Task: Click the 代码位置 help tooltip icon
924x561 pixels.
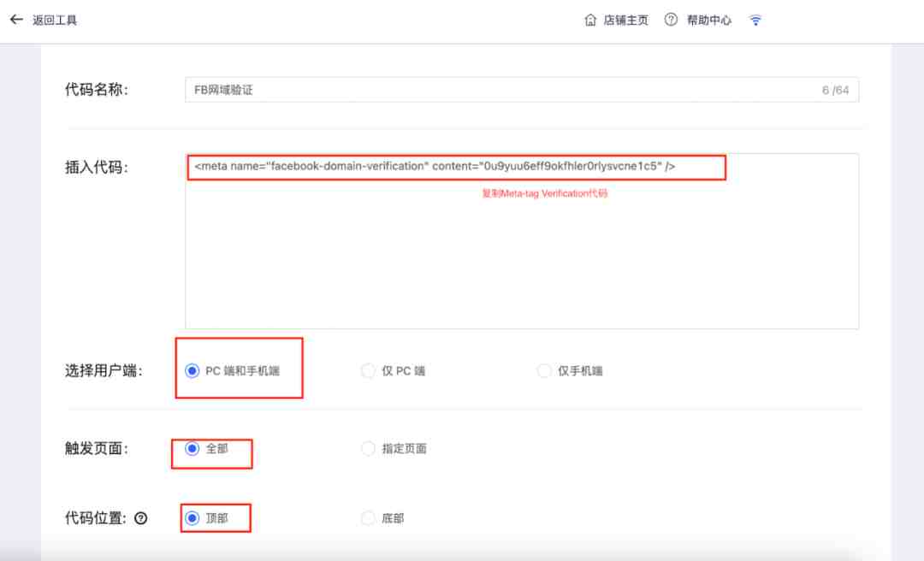Action: coord(141,518)
